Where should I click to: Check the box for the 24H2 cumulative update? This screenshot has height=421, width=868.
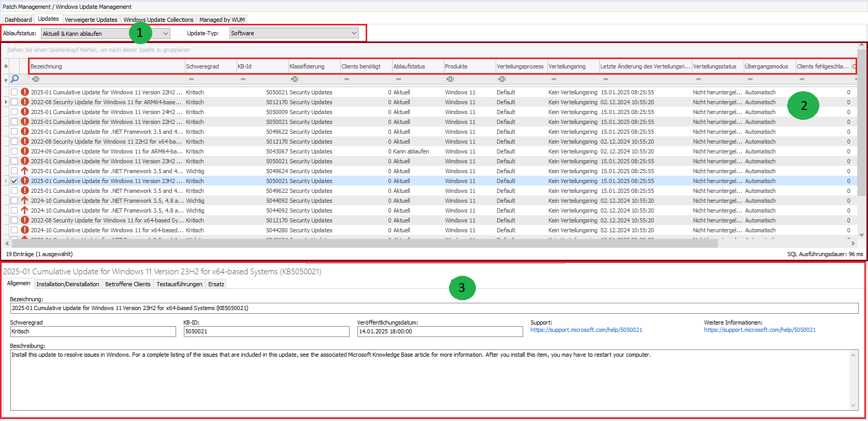[15, 112]
